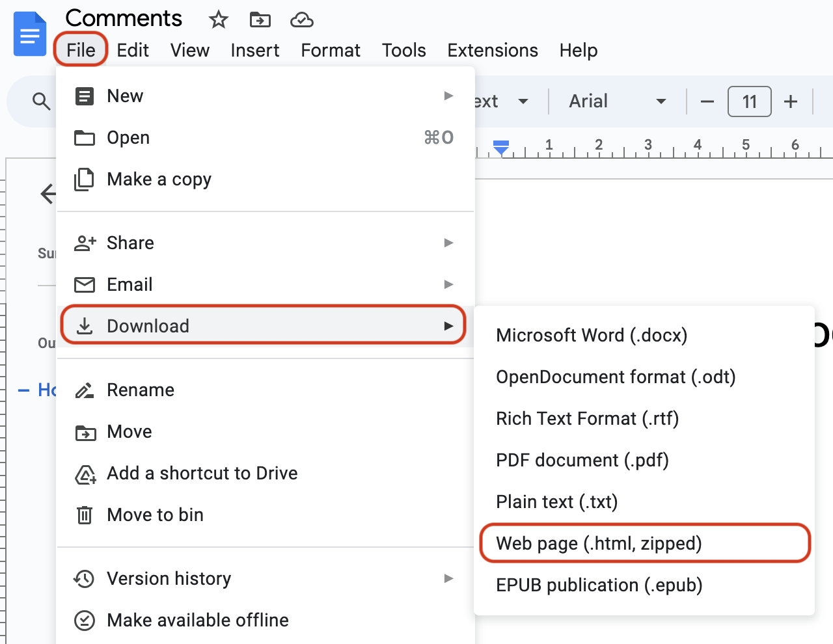Select Rename in the File menu

click(266, 390)
